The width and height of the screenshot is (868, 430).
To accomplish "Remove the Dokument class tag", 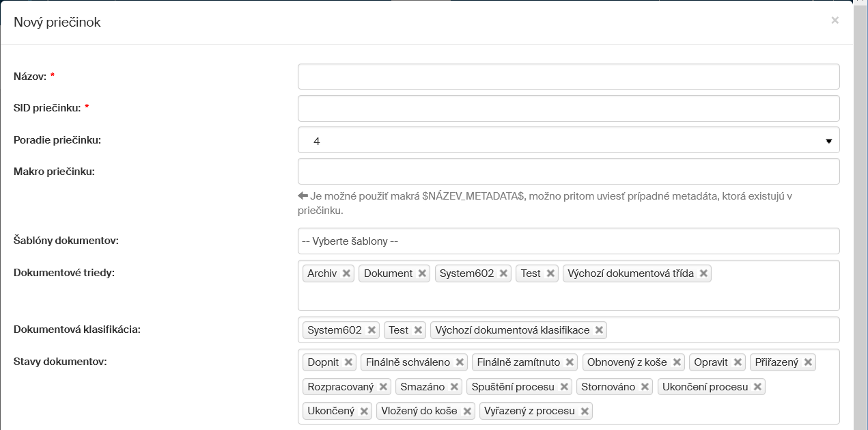I will 422,273.
